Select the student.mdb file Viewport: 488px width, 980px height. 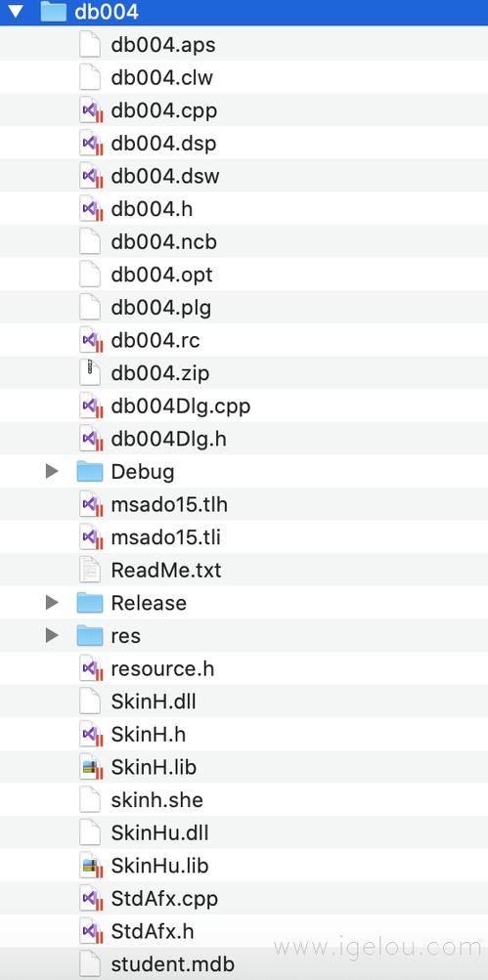point(244,963)
